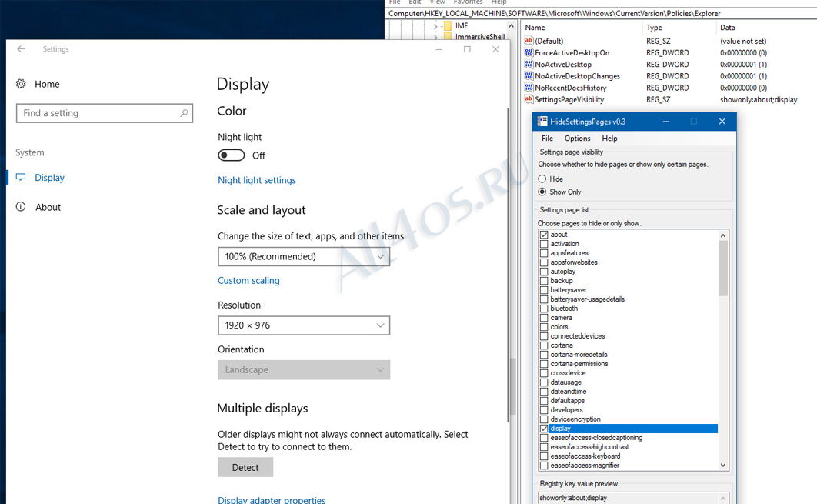Expand the ImmersiveShell registry tree node

435,38
